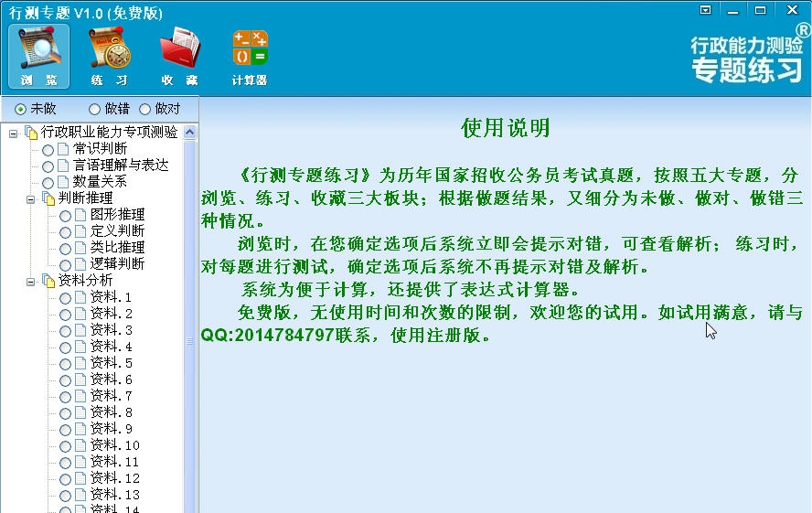Close the 行测专题 window
Image resolution: width=812 pixels, height=513 pixels.
792,9
